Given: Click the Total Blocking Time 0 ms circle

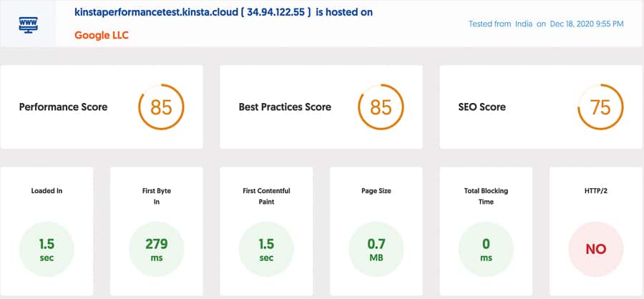Looking at the screenshot, I should click(486, 249).
